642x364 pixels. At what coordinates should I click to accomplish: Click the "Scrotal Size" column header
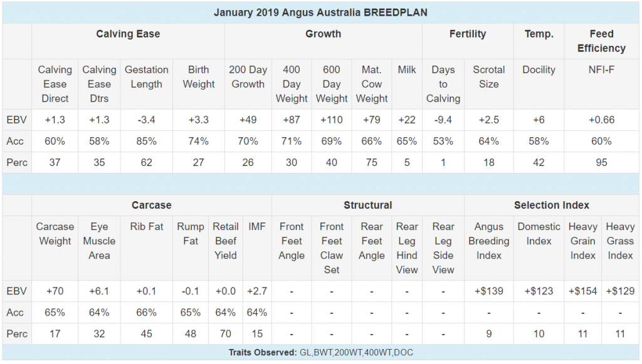click(489, 77)
